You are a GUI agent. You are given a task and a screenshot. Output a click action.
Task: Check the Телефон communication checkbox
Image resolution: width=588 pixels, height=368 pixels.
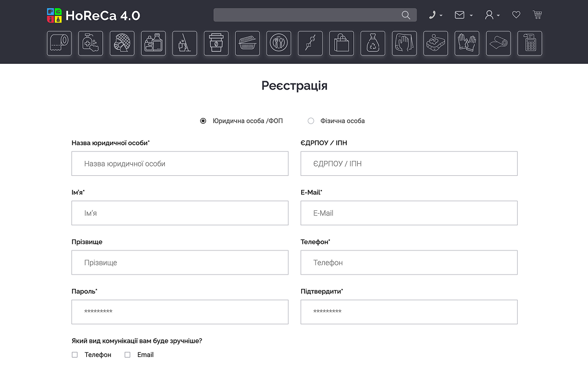click(x=75, y=355)
